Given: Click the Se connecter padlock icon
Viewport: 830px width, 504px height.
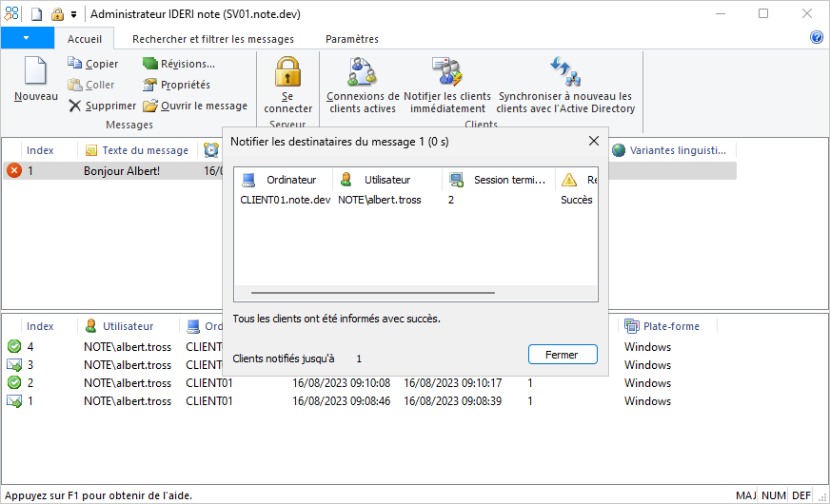Looking at the screenshot, I should coord(287,71).
